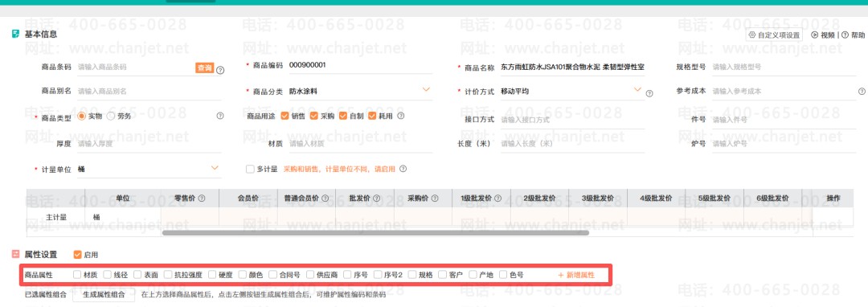Open 自定义项设置 settings
The width and height of the screenshot is (868, 307).
(x=774, y=35)
